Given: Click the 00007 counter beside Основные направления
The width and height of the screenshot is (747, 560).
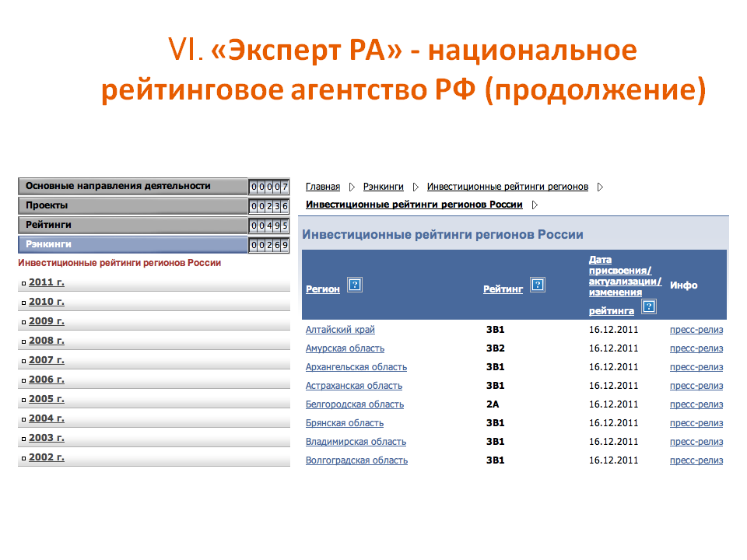Looking at the screenshot, I should (x=269, y=187).
